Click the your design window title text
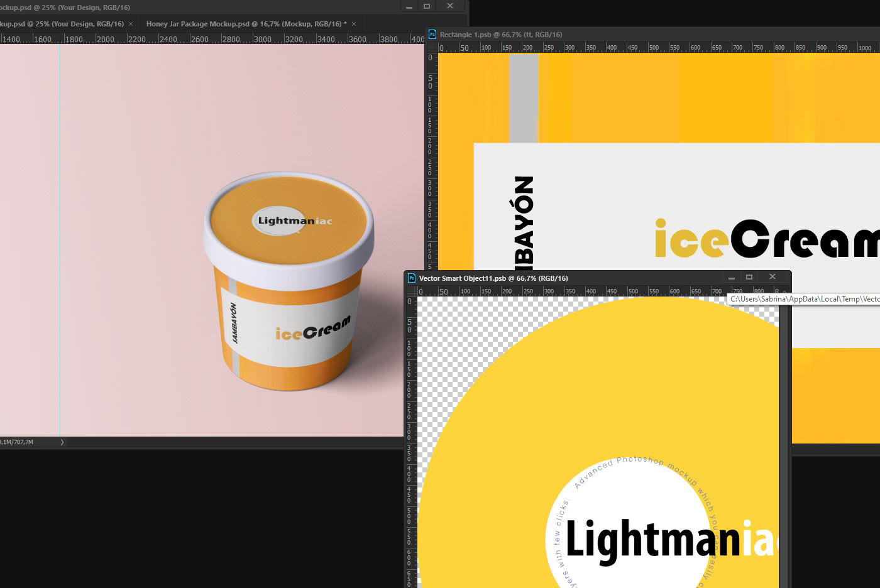The height and width of the screenshot is (588, 880). pos(64,8)
